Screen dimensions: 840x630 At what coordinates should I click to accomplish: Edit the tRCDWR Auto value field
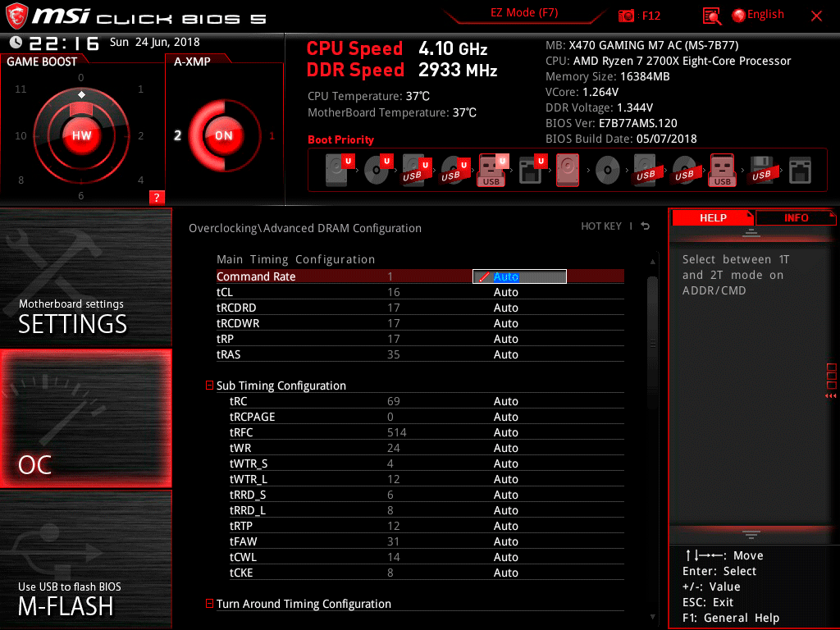tap(505, 323)
